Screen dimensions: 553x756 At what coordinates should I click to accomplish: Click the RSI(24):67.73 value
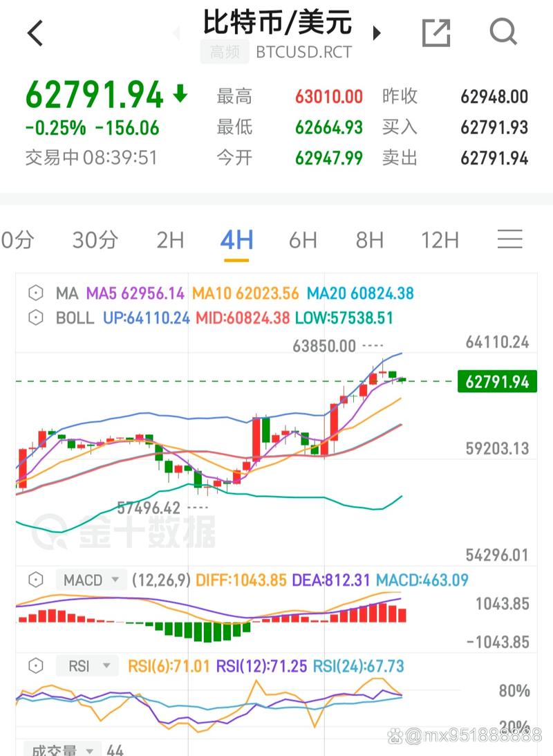tap(359, 666)
